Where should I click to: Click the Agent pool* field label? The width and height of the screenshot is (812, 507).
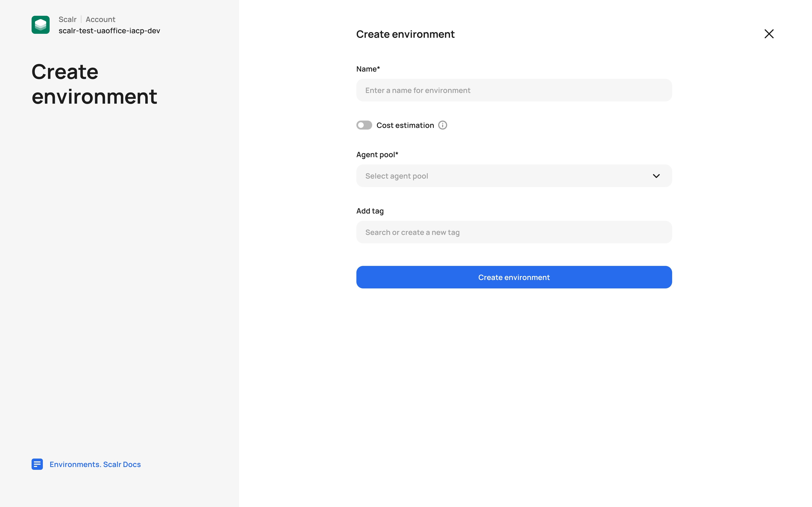pyautogui.click(x=377, y=155)
